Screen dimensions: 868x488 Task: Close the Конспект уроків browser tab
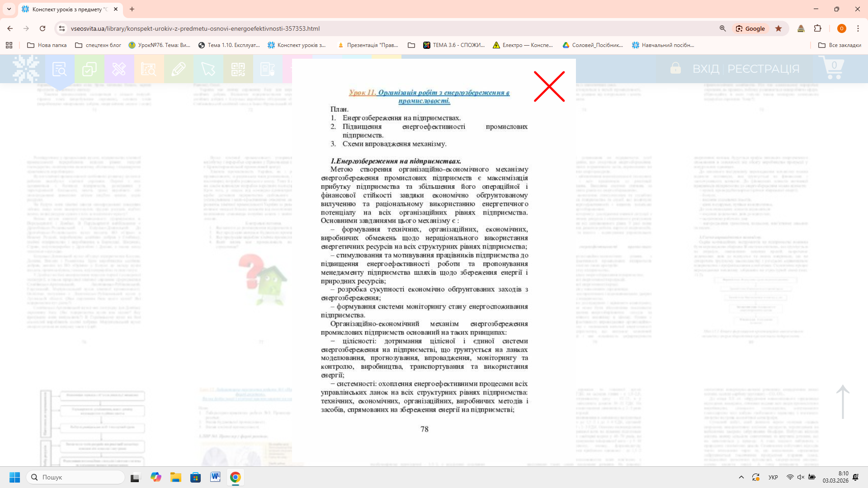click(116, 9)
